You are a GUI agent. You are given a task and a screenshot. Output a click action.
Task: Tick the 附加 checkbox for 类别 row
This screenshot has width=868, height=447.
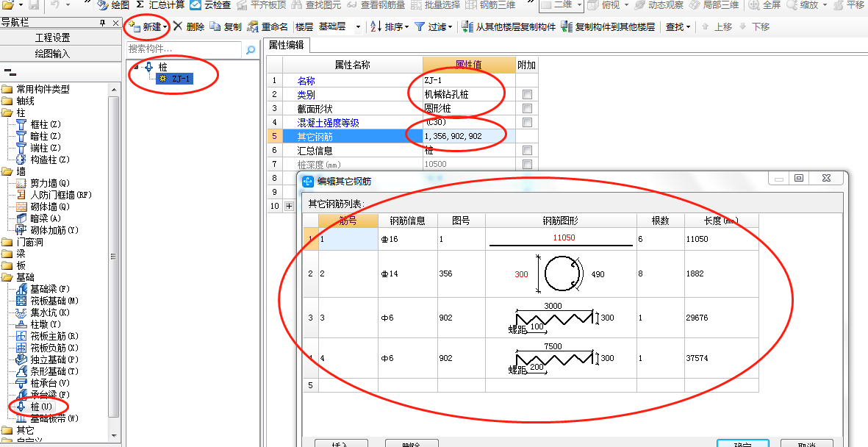[527, 95]
